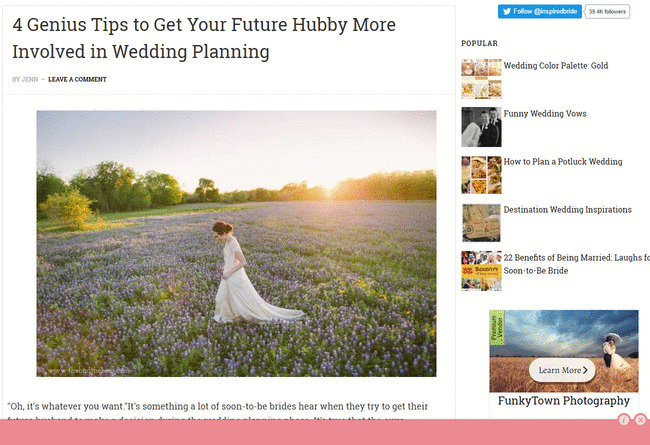Open the 39.4K followers count bubble
This screenshot has height=445, width=650.
[x=607, y=12]
